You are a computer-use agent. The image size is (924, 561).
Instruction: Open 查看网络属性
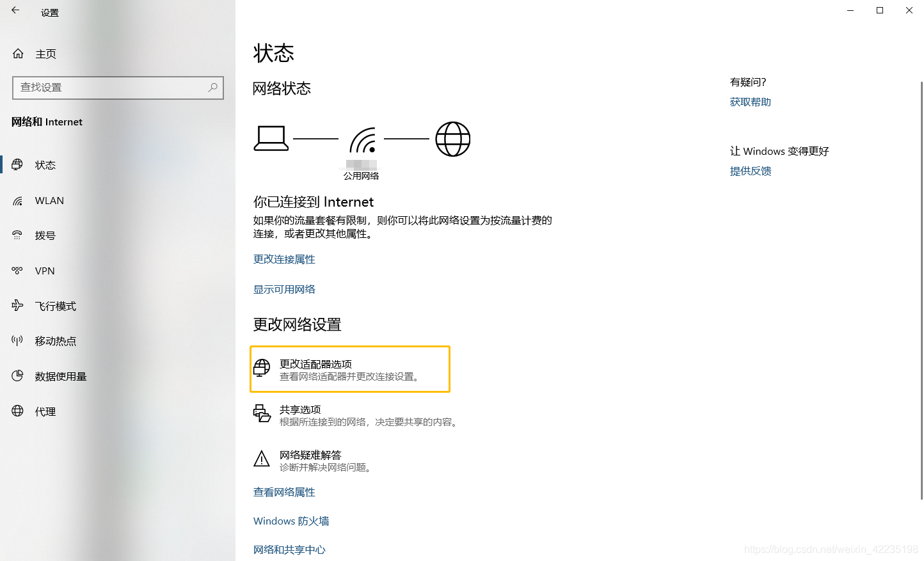click(284, 491)
